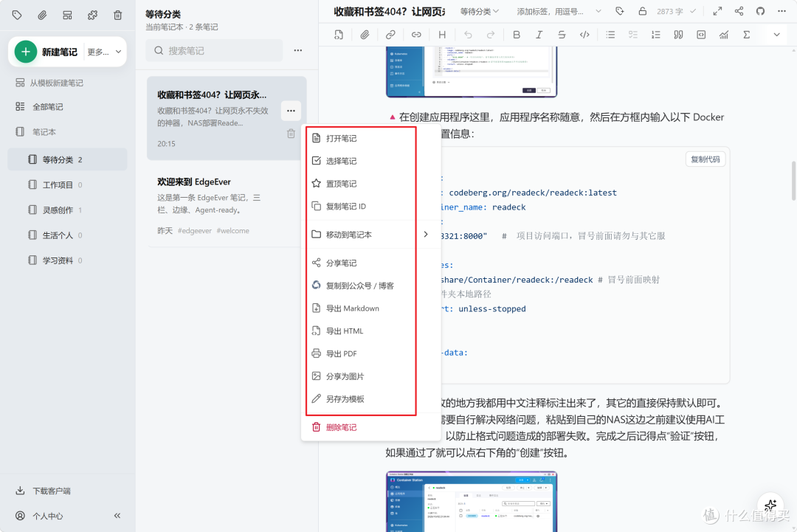Choose 导出 PDF from the context menu
797x532 pixels.
point(371,353)
